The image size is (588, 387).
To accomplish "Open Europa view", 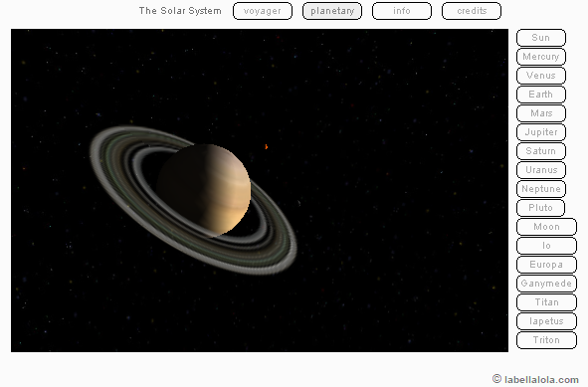I will click(x=546, y=265).
